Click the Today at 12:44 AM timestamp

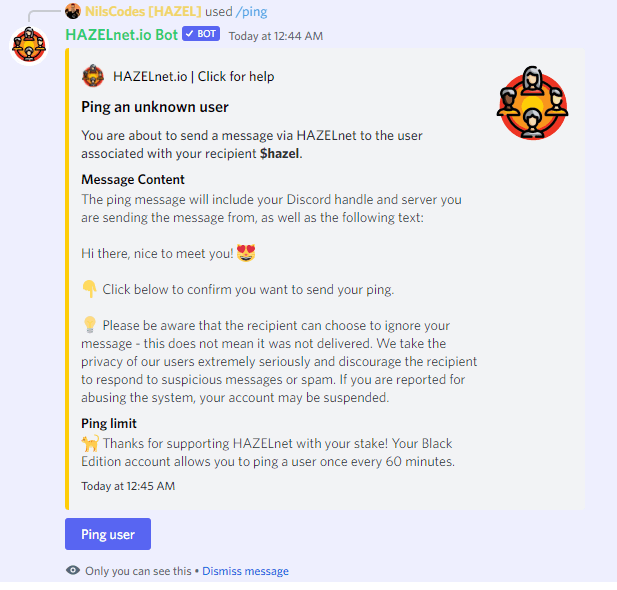[276, 36]
